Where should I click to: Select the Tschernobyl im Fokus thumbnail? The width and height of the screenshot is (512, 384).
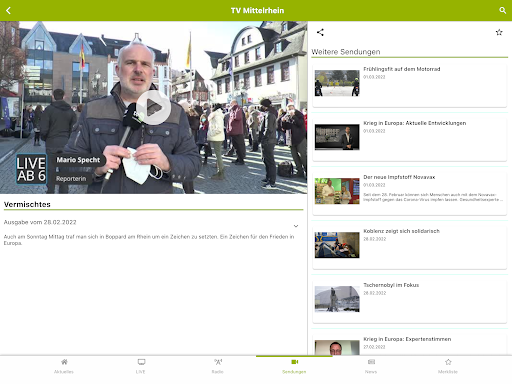[337, 299]
